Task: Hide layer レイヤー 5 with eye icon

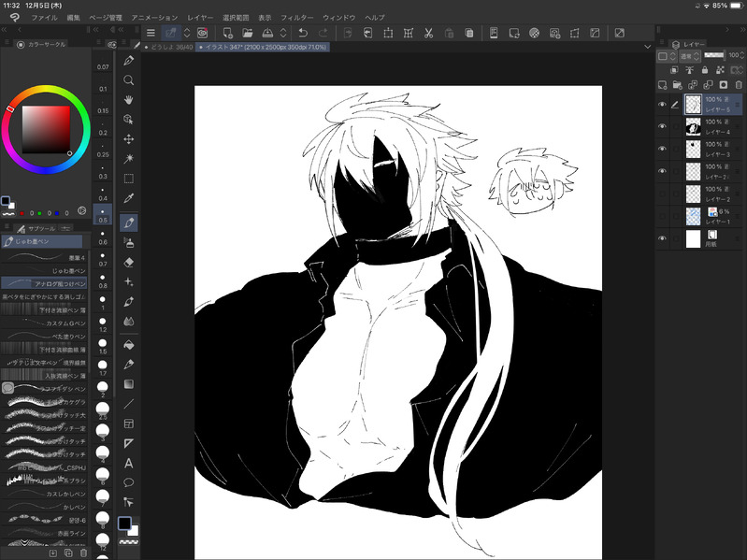Action: 662,105
